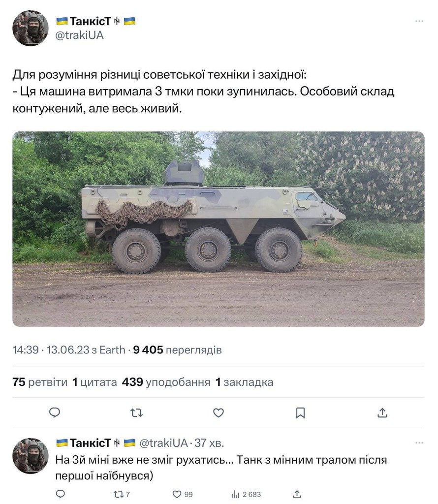The height and width of the screenshot is (504, 438).
Task: Share the main tweet
Action: pyautogui.click(x=382, y=413)
